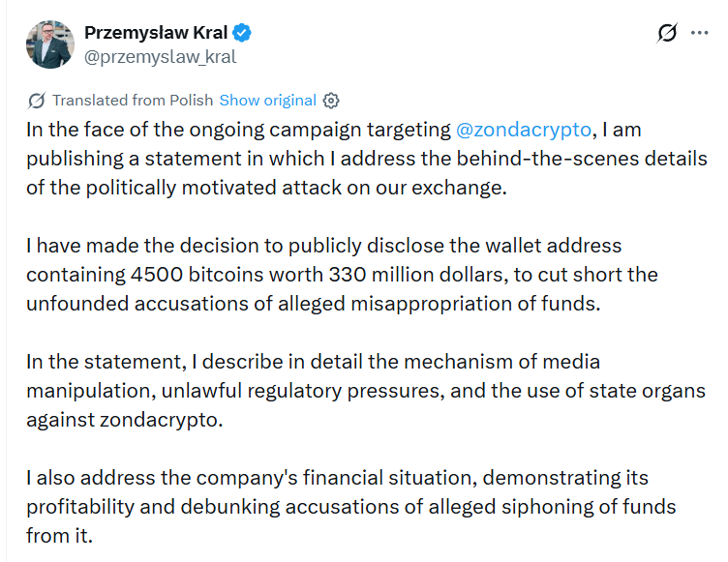Screen dimensions: 728x562
Task: Click the "Translated from Polish" label
Action: pyautogui.click(x=134, y=101)
